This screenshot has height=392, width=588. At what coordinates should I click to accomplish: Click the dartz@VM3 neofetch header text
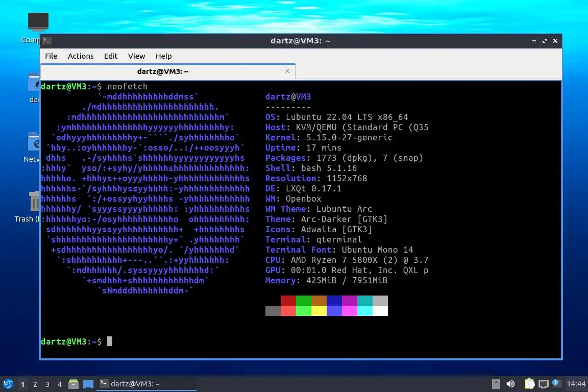(288, 96)
